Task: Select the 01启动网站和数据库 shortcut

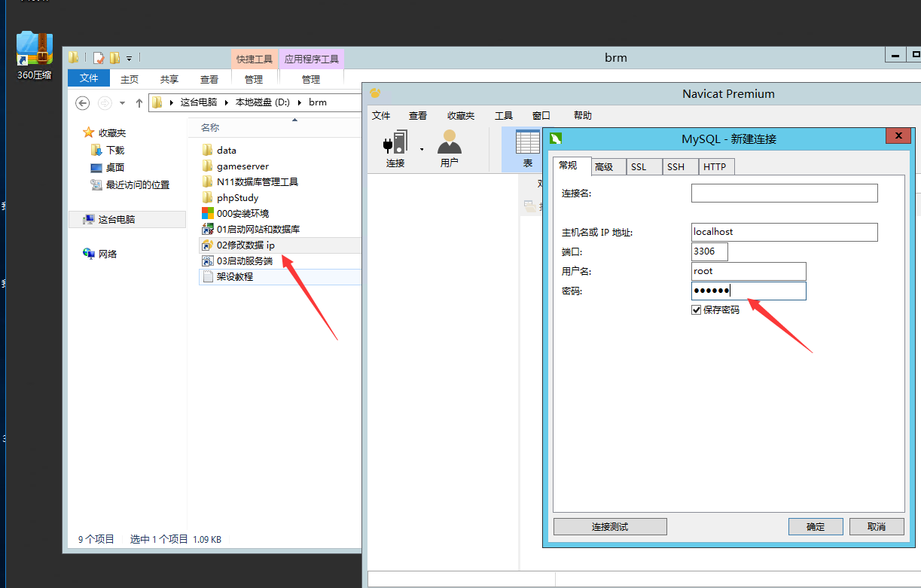Action: [251, 230]
